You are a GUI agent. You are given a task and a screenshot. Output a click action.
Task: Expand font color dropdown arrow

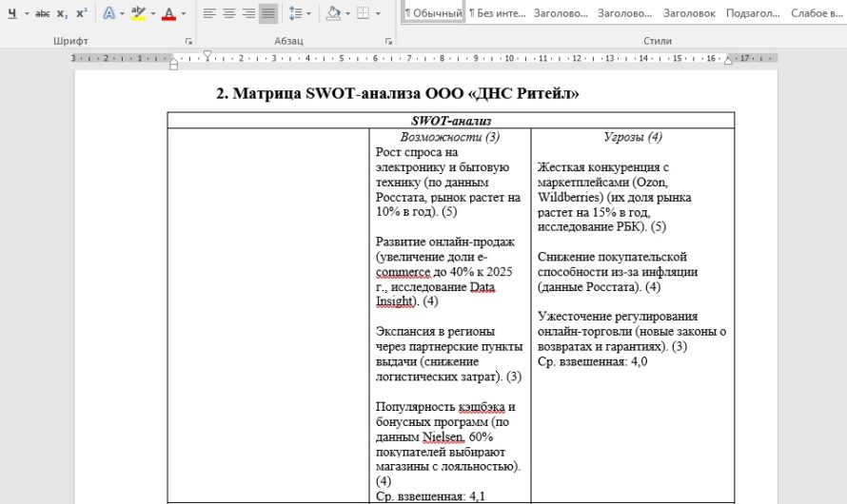point(184,13)
